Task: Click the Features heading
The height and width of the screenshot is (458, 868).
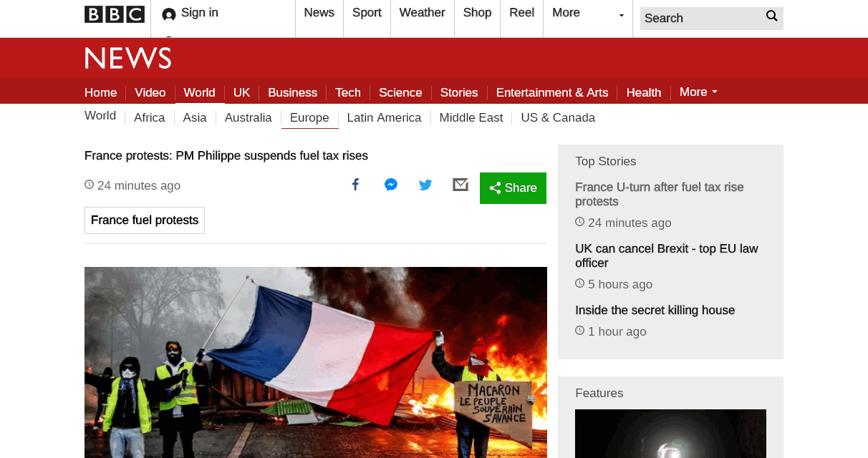Action: (599, 394)
